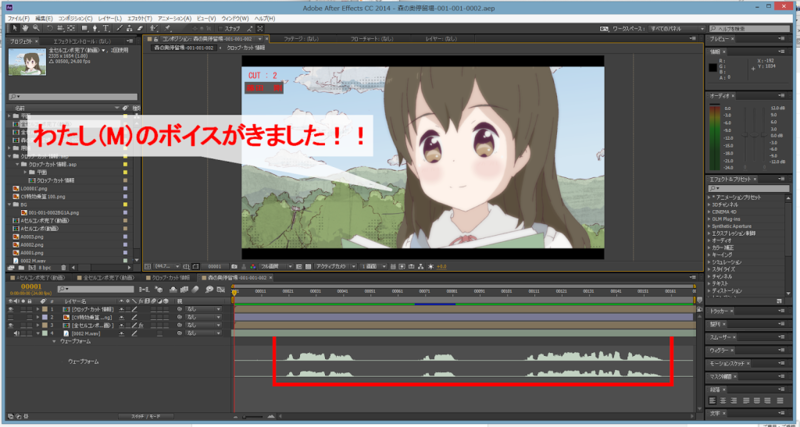The height and width of the screenshot is (427, 800).
Task: Toggle transparency grid in viewer
Action: pyautogui.click(x=308, y=266)
